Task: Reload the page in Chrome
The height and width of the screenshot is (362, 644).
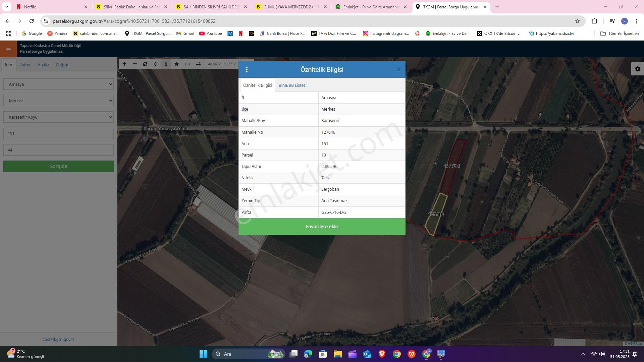Action: 32,21
